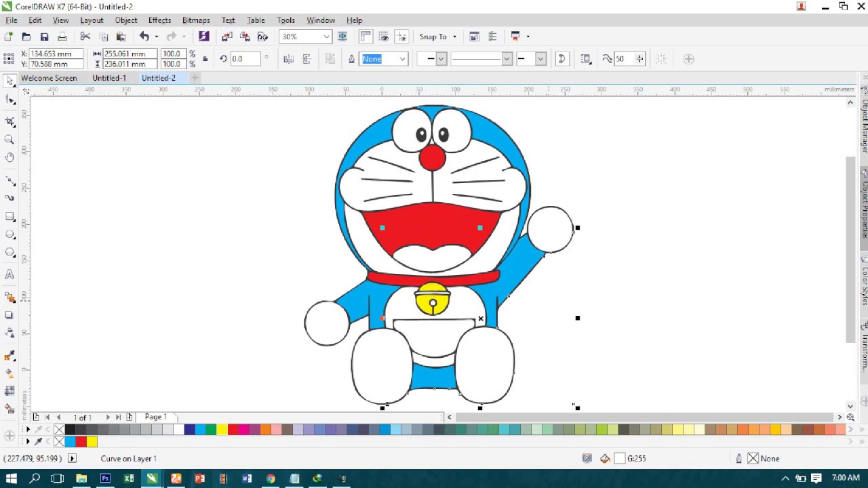Pick the Rectangle tool
Image resolution: width=868 pixels, height=488 pixels.
pyautogui.click(x=9, y=217)
